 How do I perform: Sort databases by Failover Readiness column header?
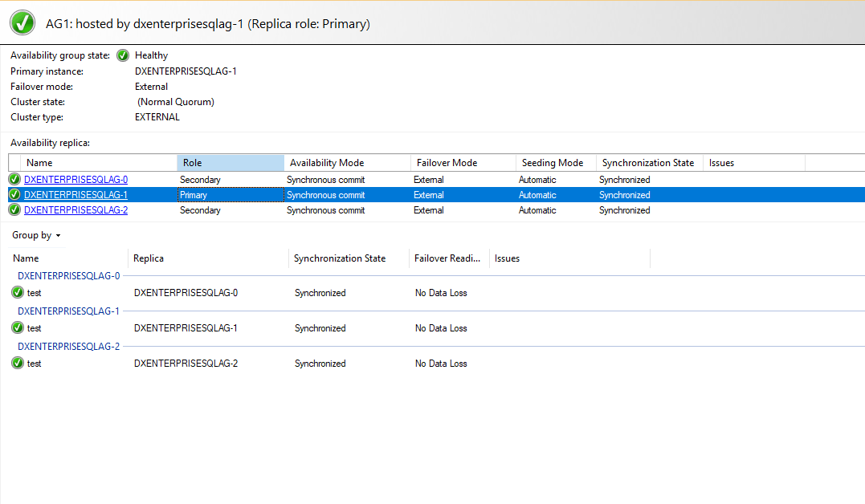447,258
